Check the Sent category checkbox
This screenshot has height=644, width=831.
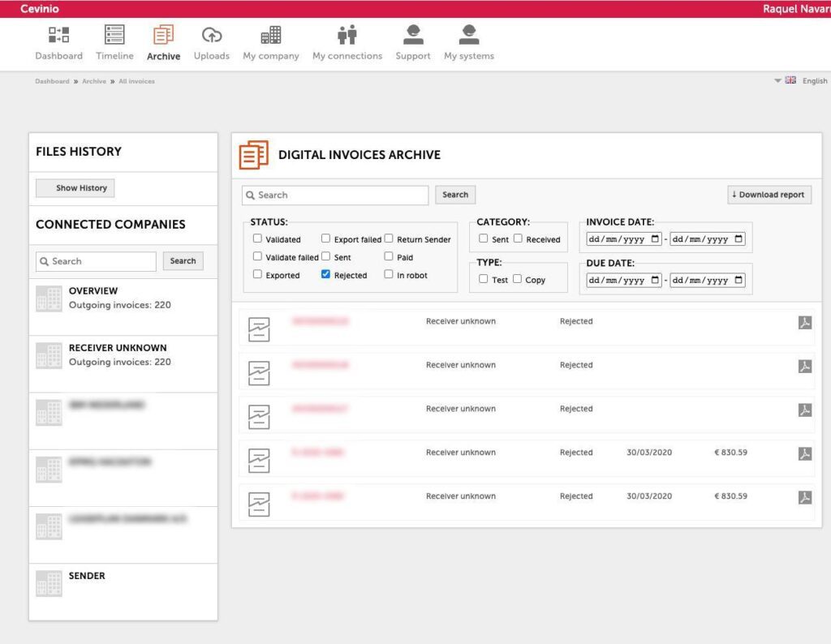(x=484, y=238)
